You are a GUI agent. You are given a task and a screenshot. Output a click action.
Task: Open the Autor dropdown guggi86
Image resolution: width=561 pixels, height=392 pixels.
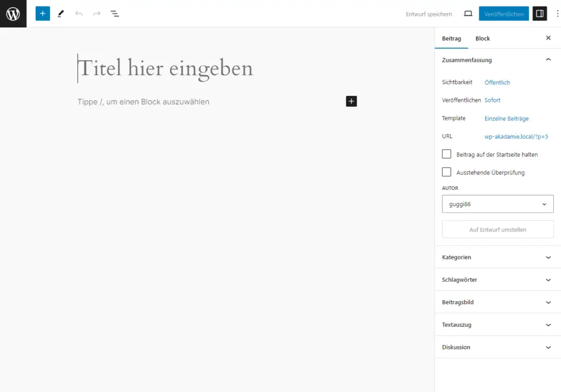point(497,204)
